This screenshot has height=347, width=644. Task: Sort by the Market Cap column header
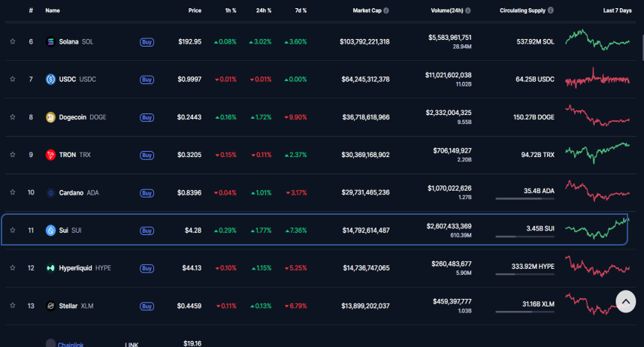pyautogui.click(x=367, y=11)
